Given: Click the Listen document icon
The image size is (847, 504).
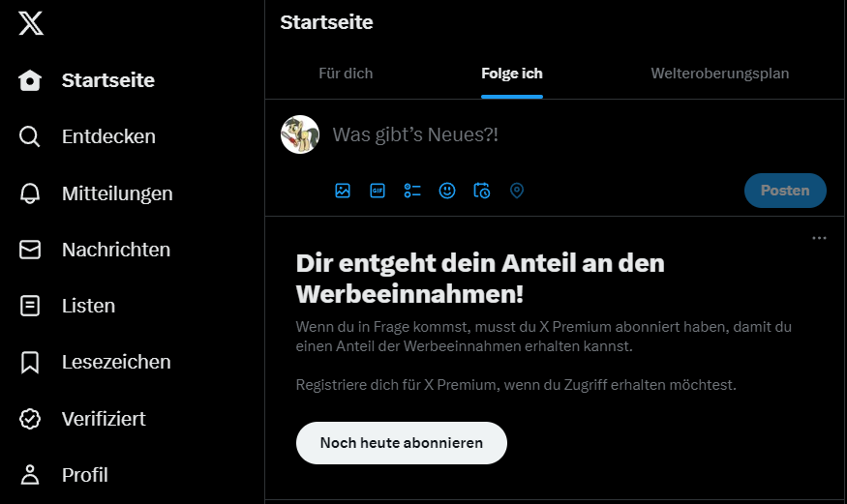Looking at the screenshot, I should (30, 306).
